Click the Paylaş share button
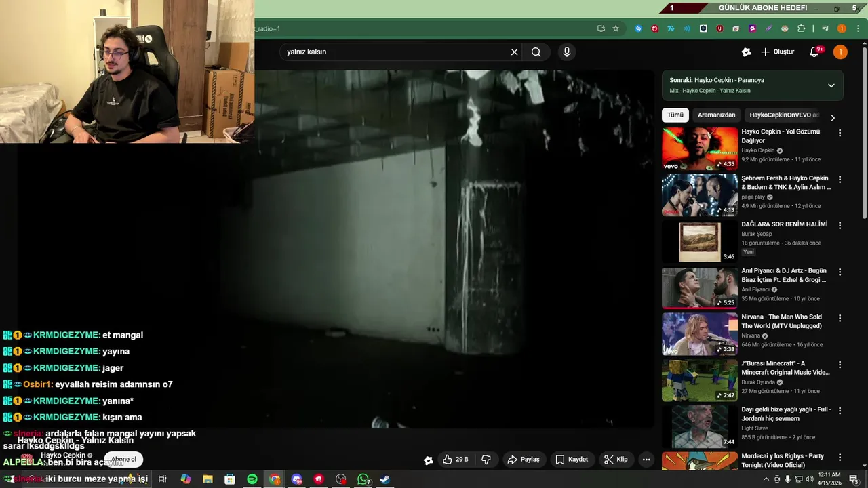Image resolution: width=868 pixels, height=488 pixels. 524,460
